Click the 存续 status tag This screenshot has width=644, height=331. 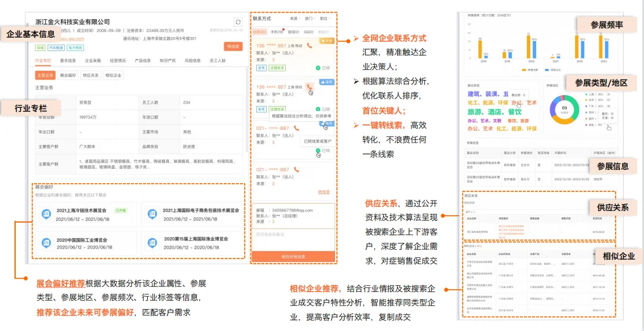[40, 48]
